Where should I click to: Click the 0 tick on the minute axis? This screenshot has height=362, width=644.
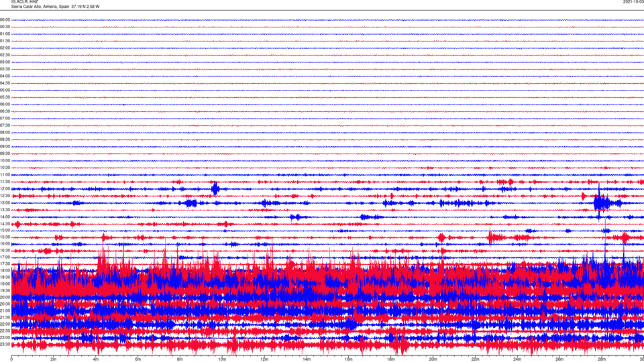pyautogui.click(x=11, y=359)
